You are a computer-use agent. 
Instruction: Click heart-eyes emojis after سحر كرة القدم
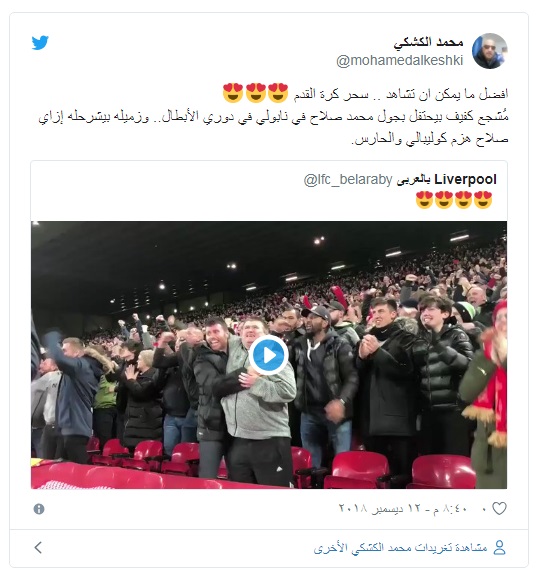click(255, 93)
